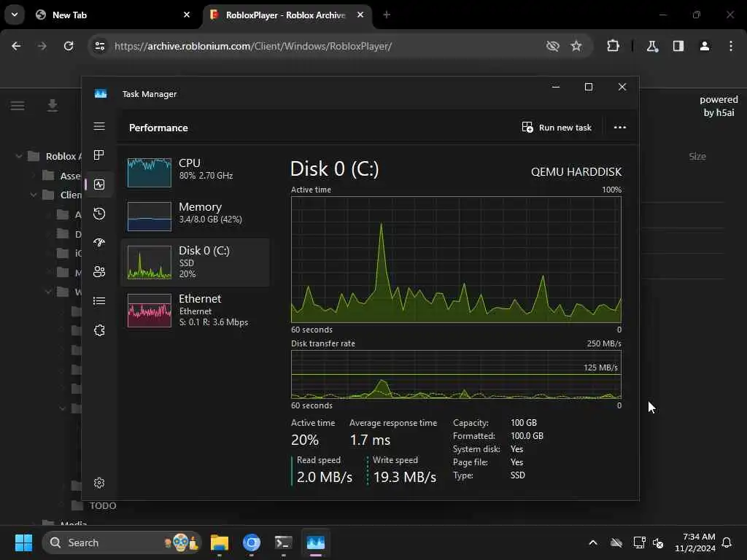Image resolution: width=747 pixels, height=560 pixels.
Task: Click the taskbar Search box
Action: (x=122, y=542)
